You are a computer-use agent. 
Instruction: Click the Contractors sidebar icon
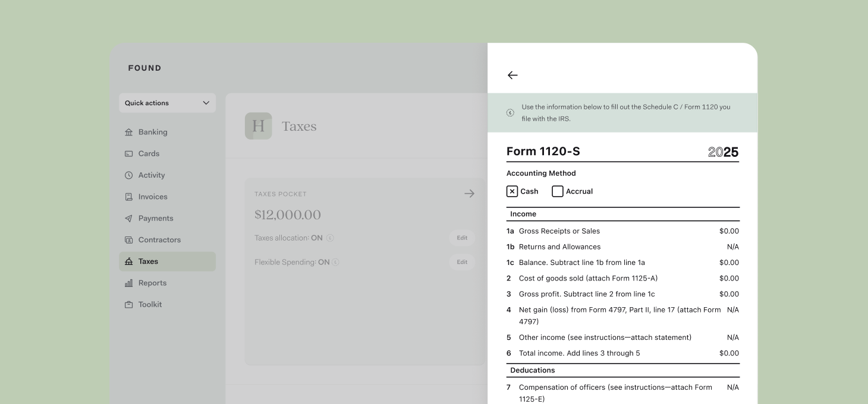pyautogui.click(x=128, y=240)
